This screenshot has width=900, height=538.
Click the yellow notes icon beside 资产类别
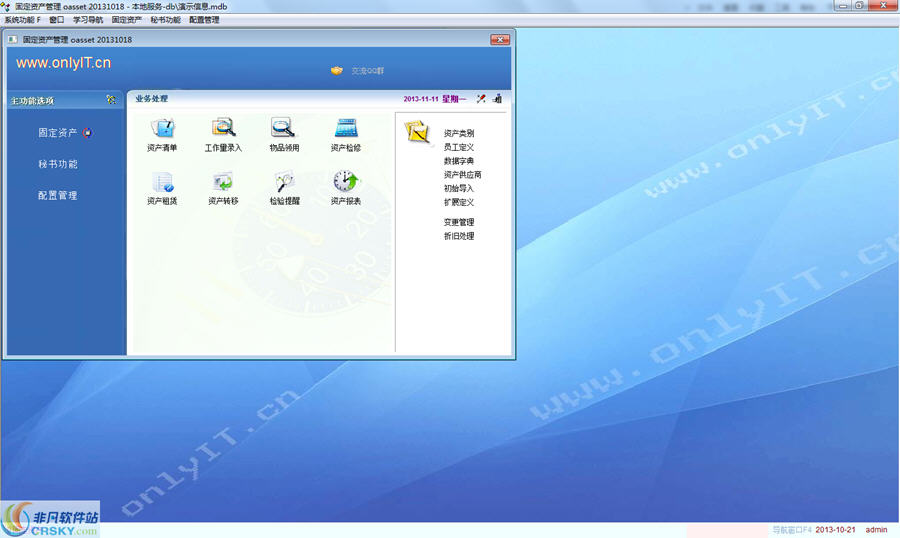tap(417, 132)
